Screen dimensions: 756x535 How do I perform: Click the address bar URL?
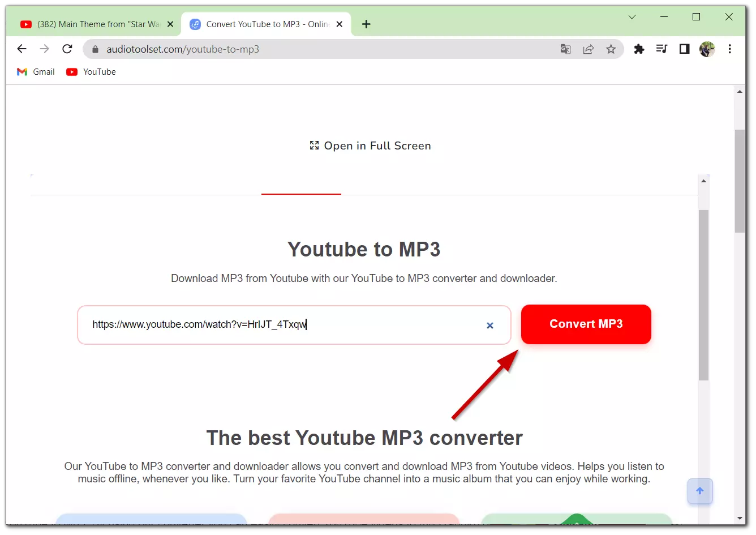tap(183, 49)
